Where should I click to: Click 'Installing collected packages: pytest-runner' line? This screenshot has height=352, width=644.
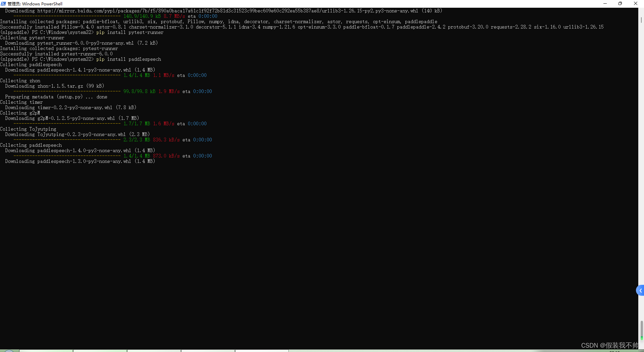click(59, 48)
